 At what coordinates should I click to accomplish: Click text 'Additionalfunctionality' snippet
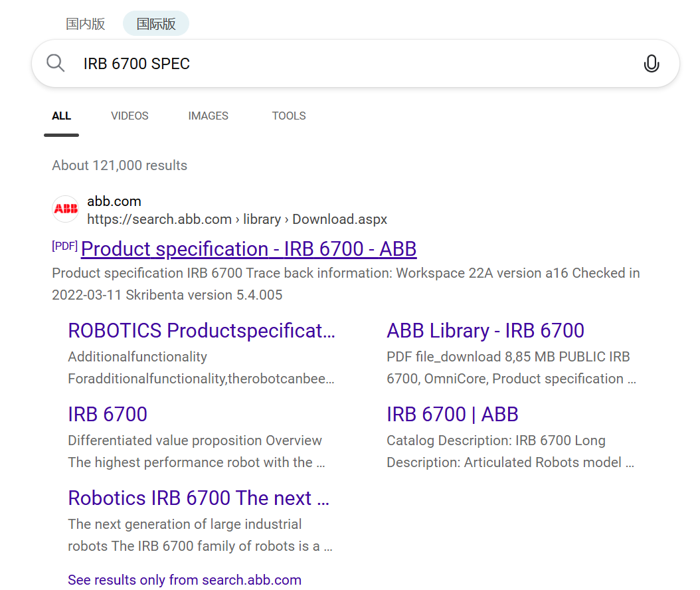pyautogui.click(x=137, y=357)
